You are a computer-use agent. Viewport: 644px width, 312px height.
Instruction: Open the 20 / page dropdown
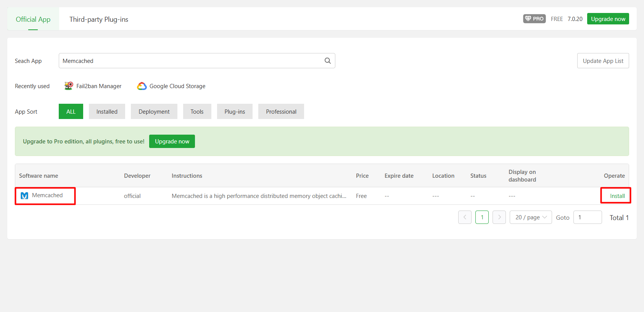pyautogui.click(x=531, y=217)
